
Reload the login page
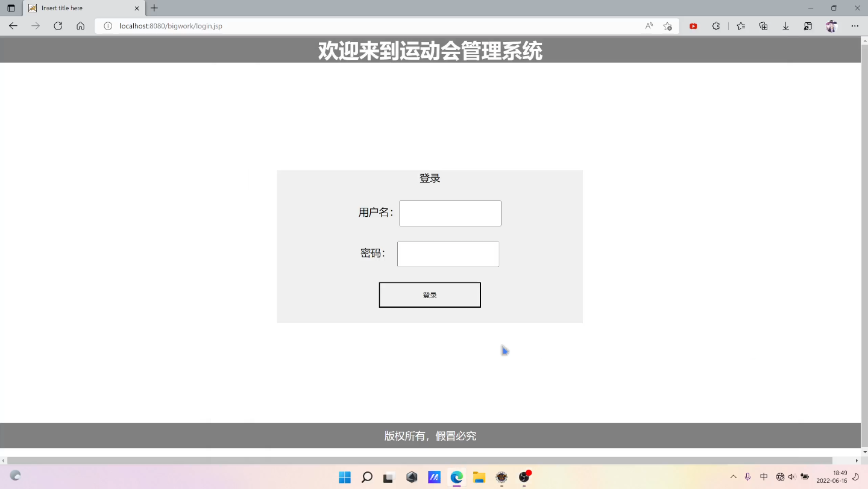tap(58, 26)
